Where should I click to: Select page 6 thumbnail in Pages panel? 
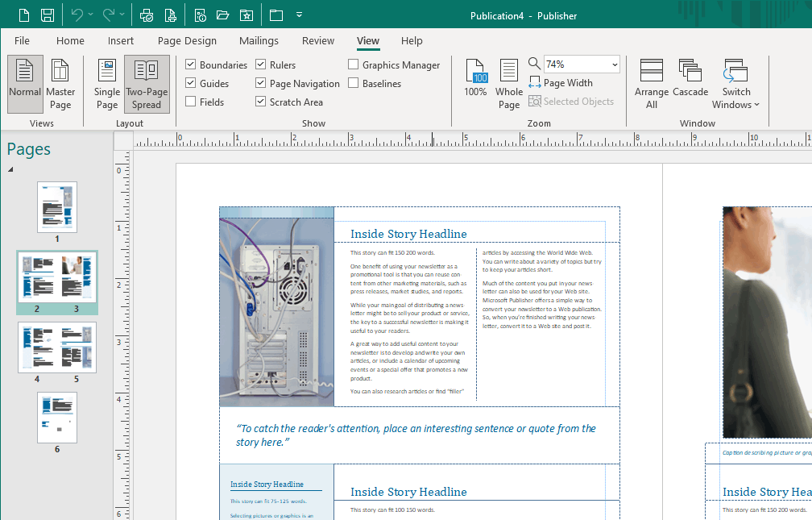pyautogui.click(x=56, y=418)
